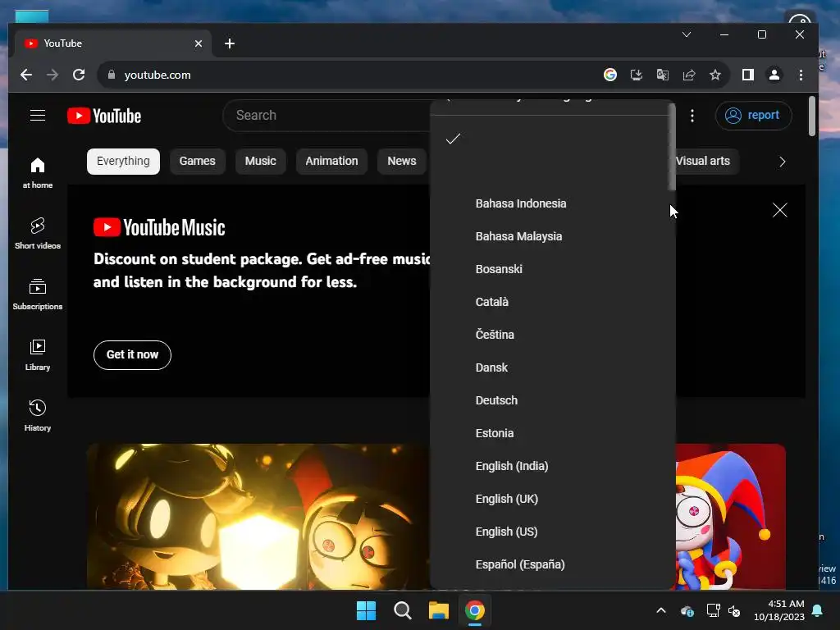Click the Get it now button
The width and height of the screenshot is (840, 630).
[x=132, y=354]
